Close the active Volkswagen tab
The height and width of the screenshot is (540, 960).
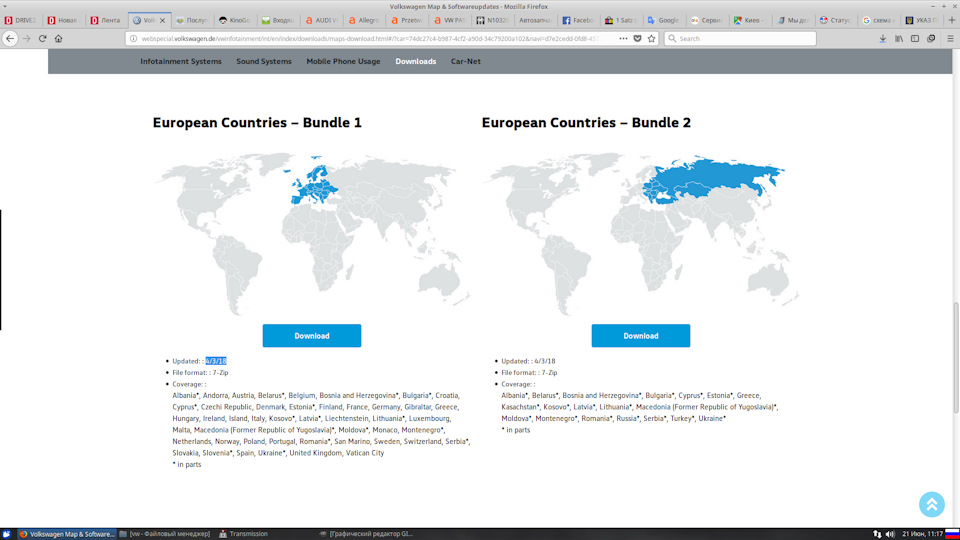tap(162, 20)
